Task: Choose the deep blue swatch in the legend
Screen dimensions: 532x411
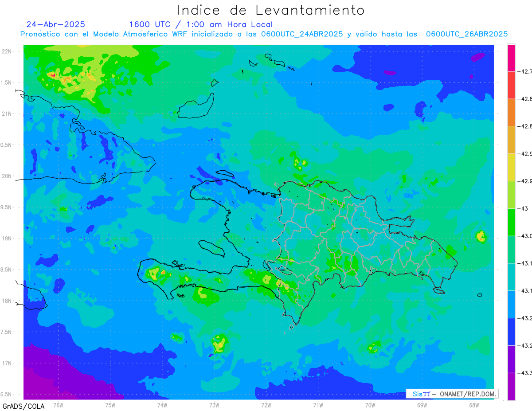Action: tap(511, 331)
